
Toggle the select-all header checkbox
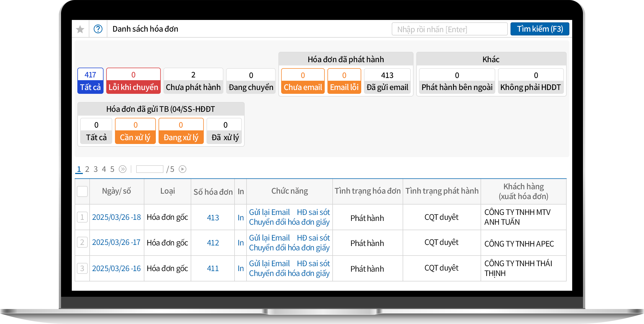(x=82, y=191)
